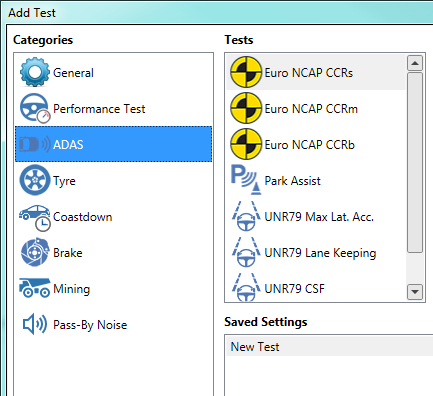Choose the Euro NCAP CCRb test

point(316,144)
